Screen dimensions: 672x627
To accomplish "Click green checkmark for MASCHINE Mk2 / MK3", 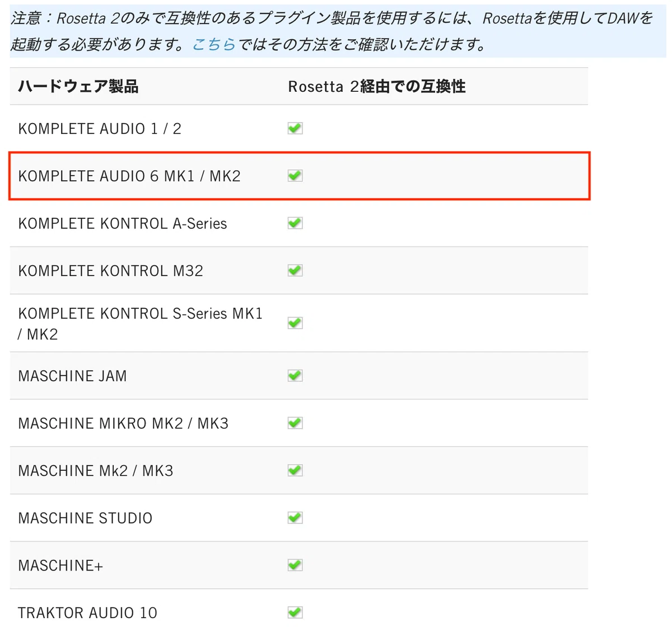I will 295,470.
